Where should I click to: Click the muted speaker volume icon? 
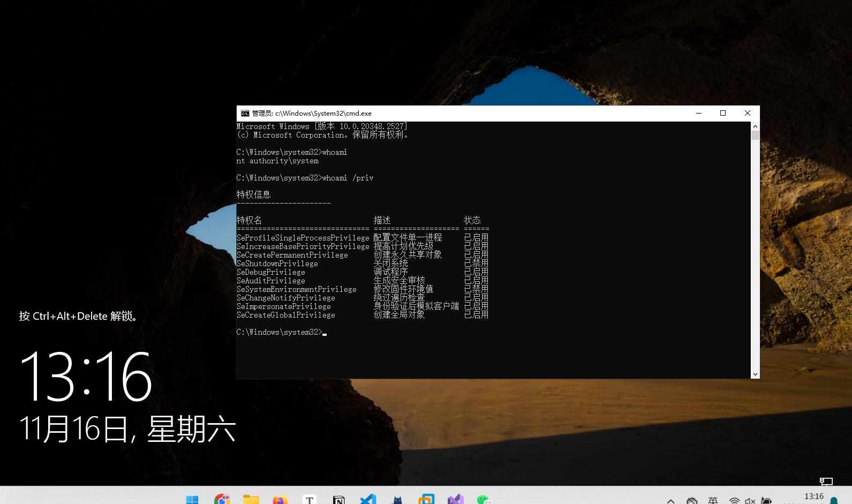click(750, 501)
